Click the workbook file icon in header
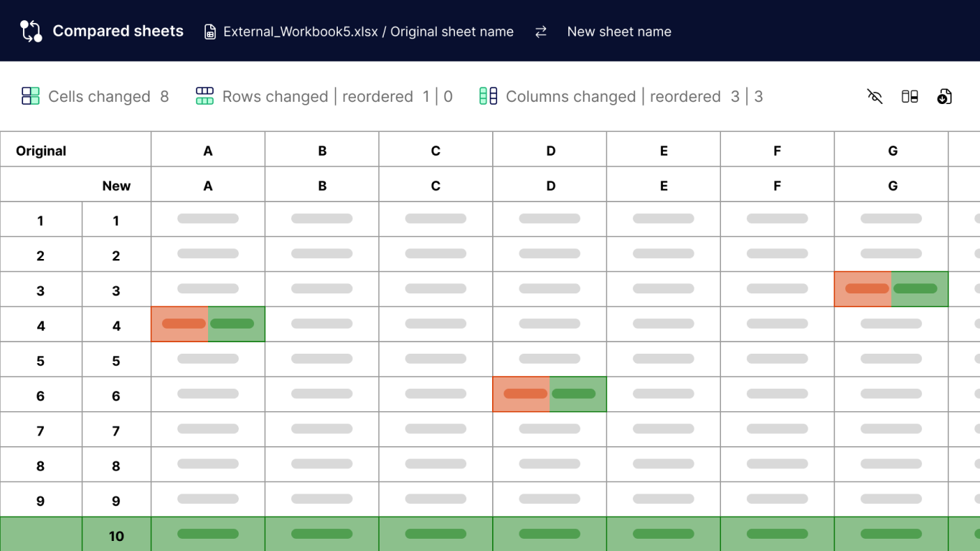The width and height of the screenshot is (980, 551). pos(210,32)
